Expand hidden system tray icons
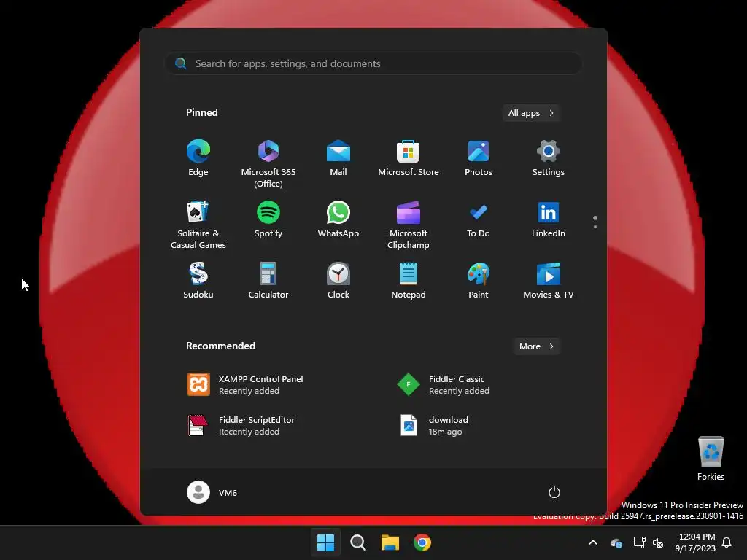 (x=593, y=542)
